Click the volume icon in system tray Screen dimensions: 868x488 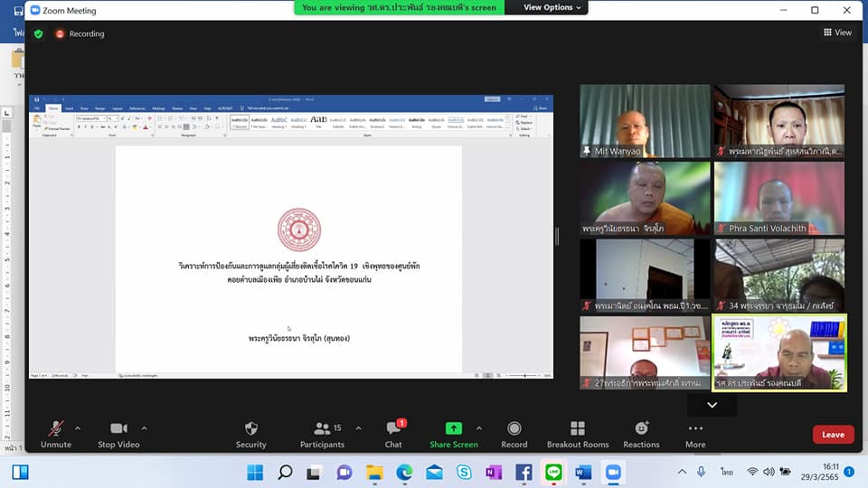pyautogui.click(x=769, y=472)
